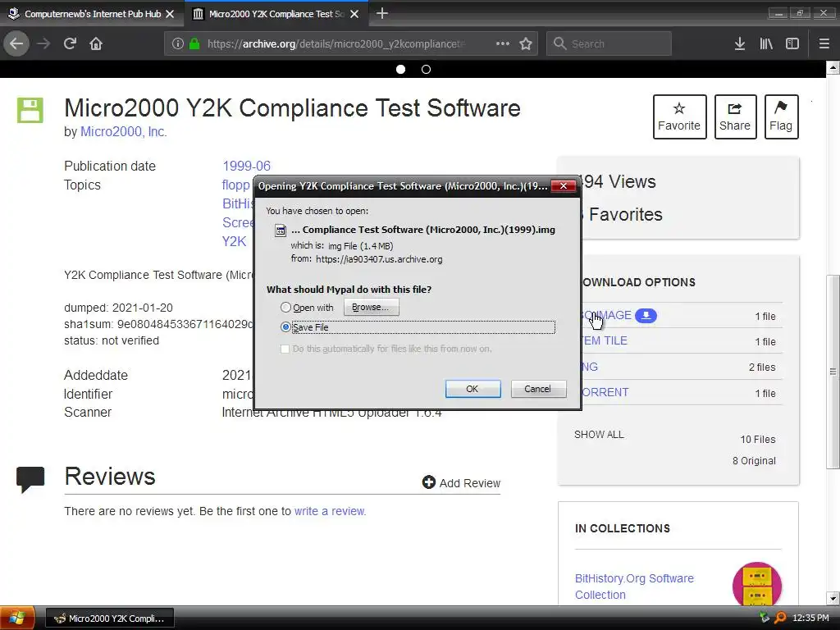This screenshot has height=630, width=840.
Task: Click the page scrollbar down arrow
Action: (833, 598)
